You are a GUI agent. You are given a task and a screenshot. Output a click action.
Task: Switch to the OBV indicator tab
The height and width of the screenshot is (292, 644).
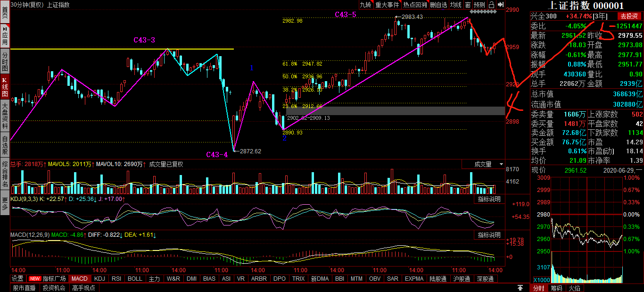(x=375, y=279)
